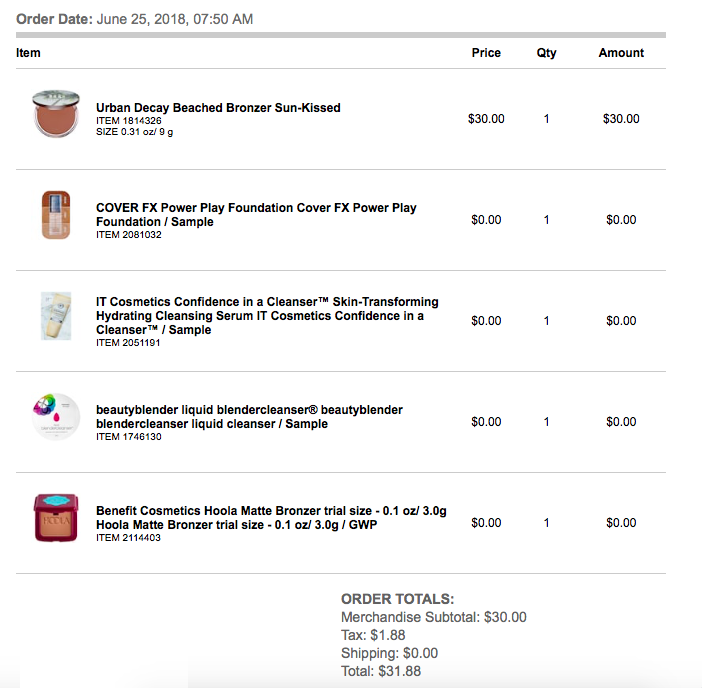Click the Price column header
Viewport: 702px width, 688px height.
[486, 53]
